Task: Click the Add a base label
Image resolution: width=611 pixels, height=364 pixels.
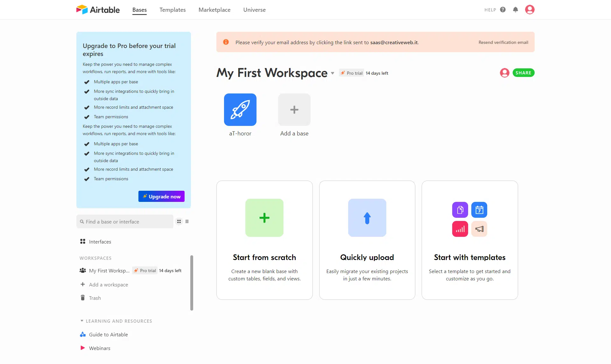Action: [x=294, y=134]
